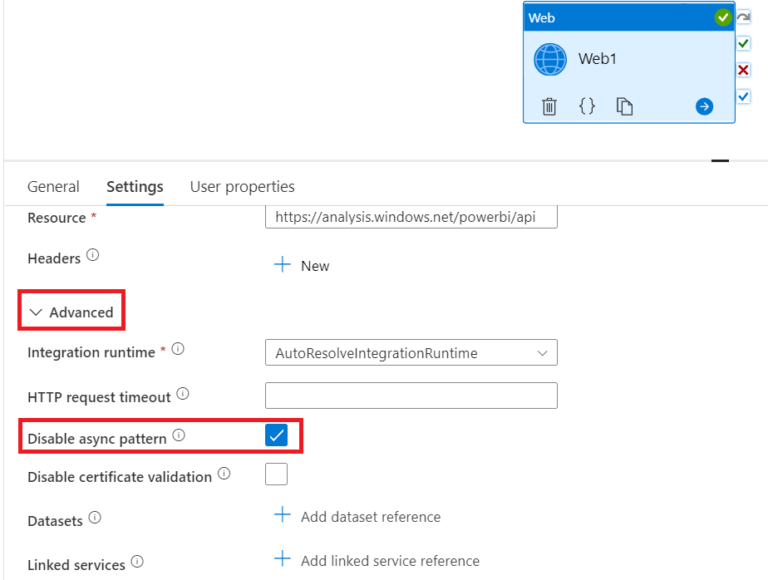Switch to the General tab
The height and width of the screenshot is (580, 768).
pos(53,187)
